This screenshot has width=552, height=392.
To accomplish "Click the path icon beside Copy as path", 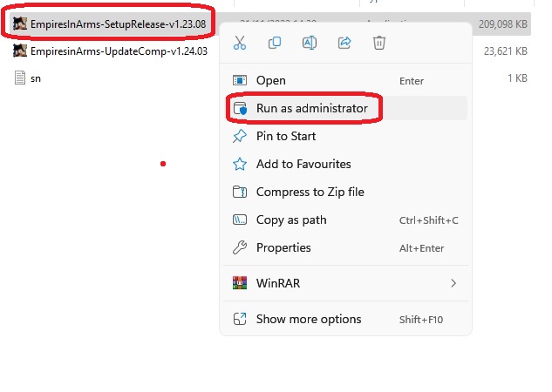I will tap(240, 220).
